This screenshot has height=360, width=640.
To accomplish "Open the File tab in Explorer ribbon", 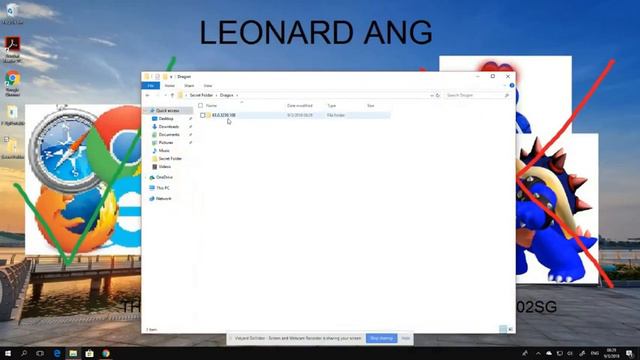I will (x=151, y=86).
